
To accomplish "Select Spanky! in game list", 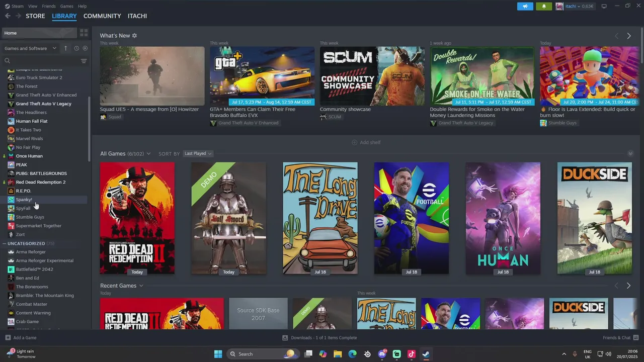I will [44, 200].
